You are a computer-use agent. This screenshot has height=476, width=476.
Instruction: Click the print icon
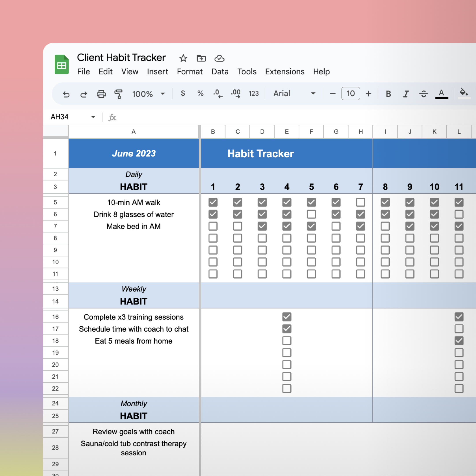(101, 94)
